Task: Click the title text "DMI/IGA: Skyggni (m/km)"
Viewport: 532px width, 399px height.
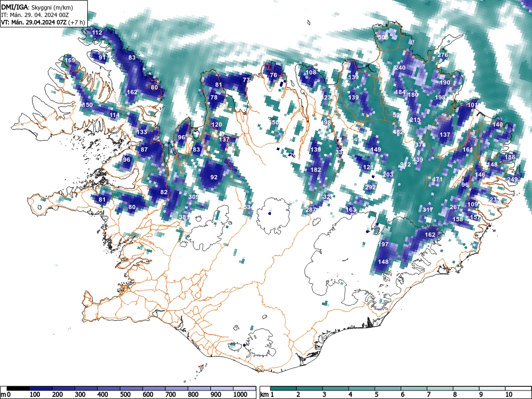Action: click(x=37, y=7)
